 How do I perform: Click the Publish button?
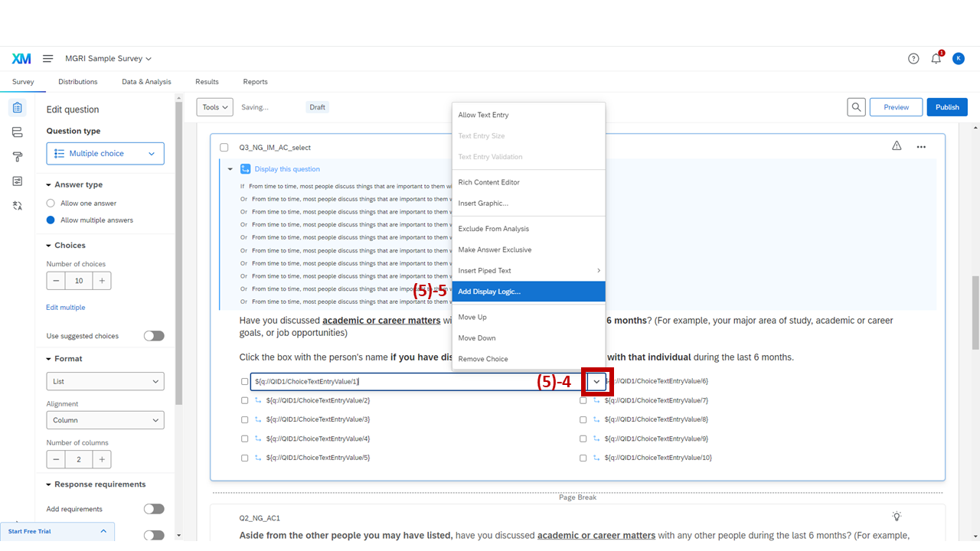click(x=947, y=107)
